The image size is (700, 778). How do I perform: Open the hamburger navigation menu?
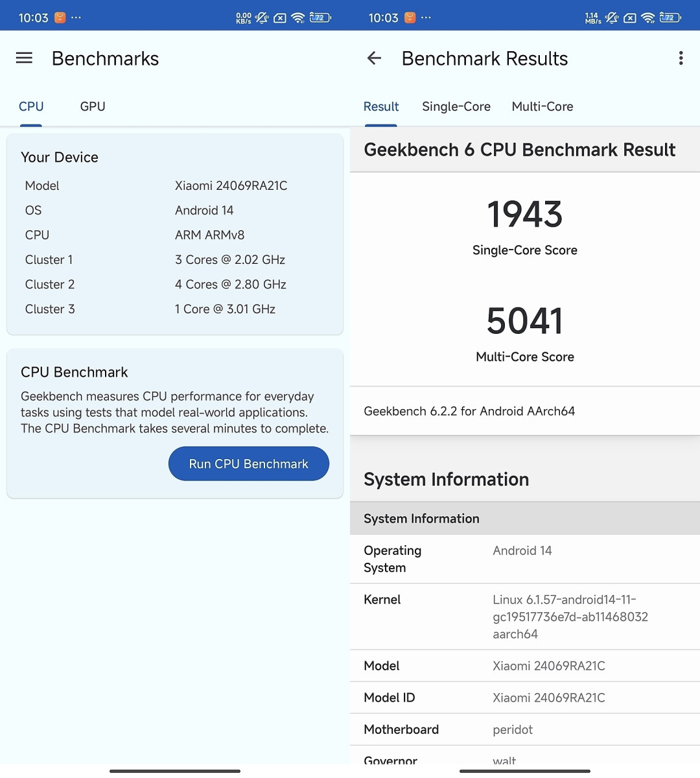[x=24, y=58]
